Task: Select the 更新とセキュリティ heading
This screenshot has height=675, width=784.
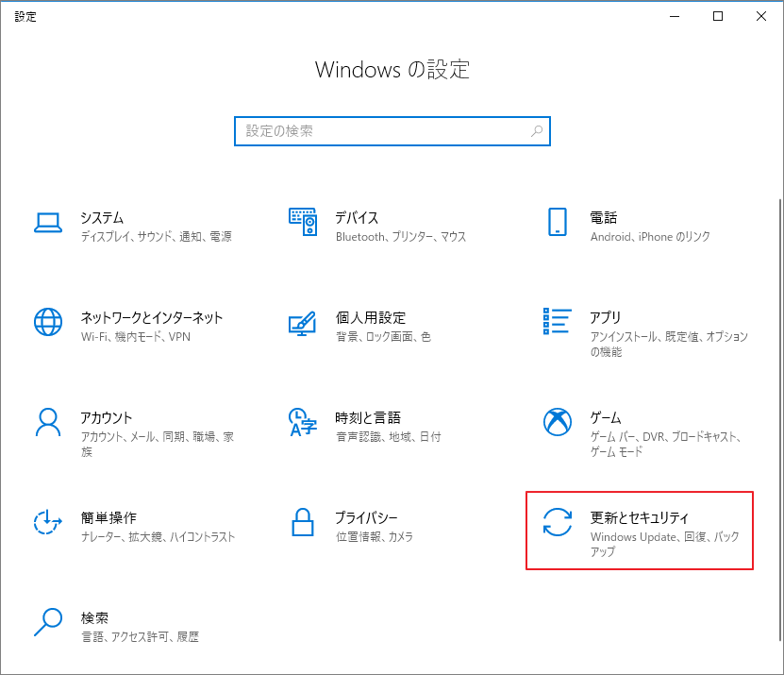Action: pos(640,518)
